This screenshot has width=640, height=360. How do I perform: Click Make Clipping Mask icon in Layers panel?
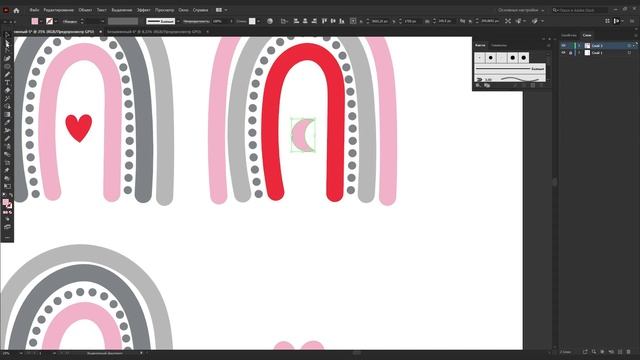602,351
